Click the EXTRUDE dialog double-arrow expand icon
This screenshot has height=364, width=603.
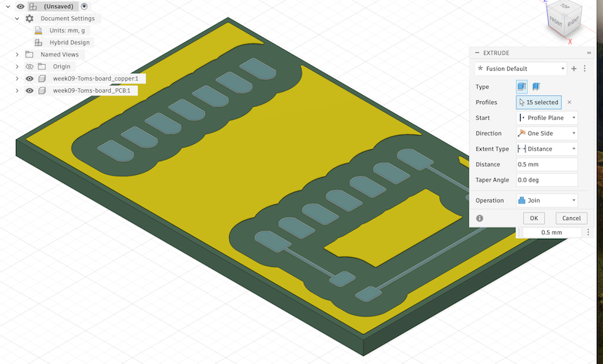589,53
